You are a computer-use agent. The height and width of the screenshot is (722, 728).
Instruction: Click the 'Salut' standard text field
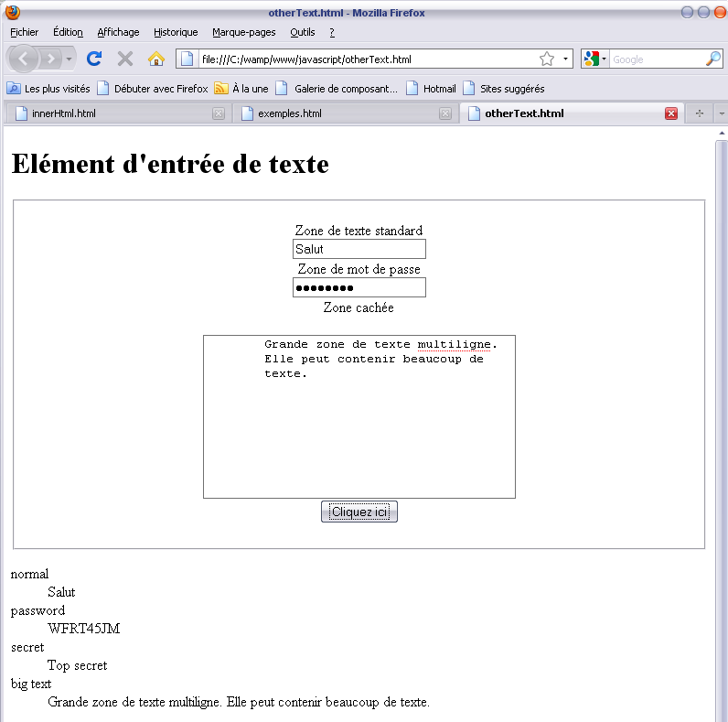[x=359, y=249]
